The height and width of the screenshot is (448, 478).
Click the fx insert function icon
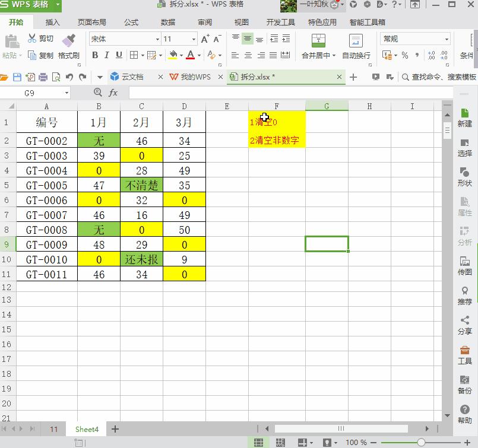tap(113, 93)
